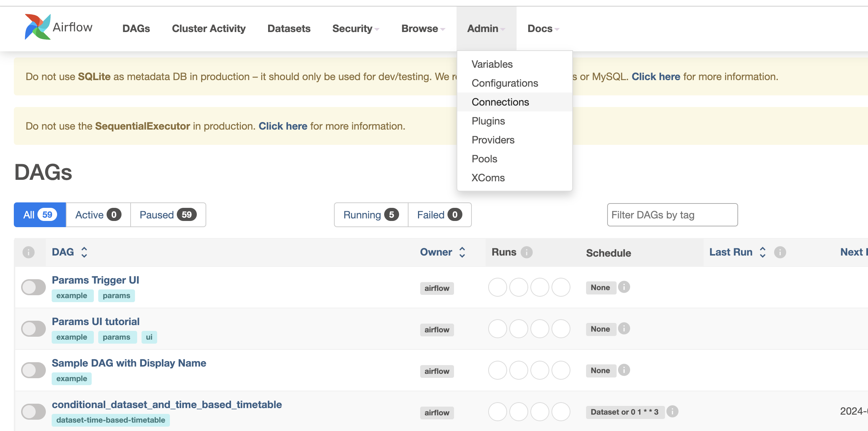868x431 pixels.
Task: Click info icon beside Dataset or 0 1 * * 3
Action: coord(672,412)
